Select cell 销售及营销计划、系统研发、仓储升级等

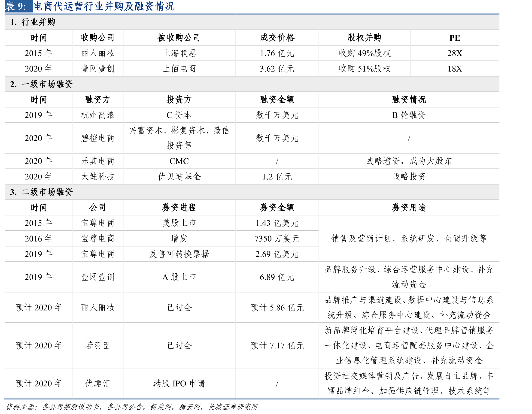(x=409, y=239)
